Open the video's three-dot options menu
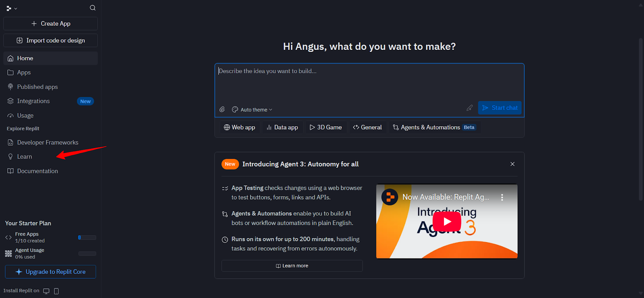This screenshot has height=298, width=644. (502, 197)
